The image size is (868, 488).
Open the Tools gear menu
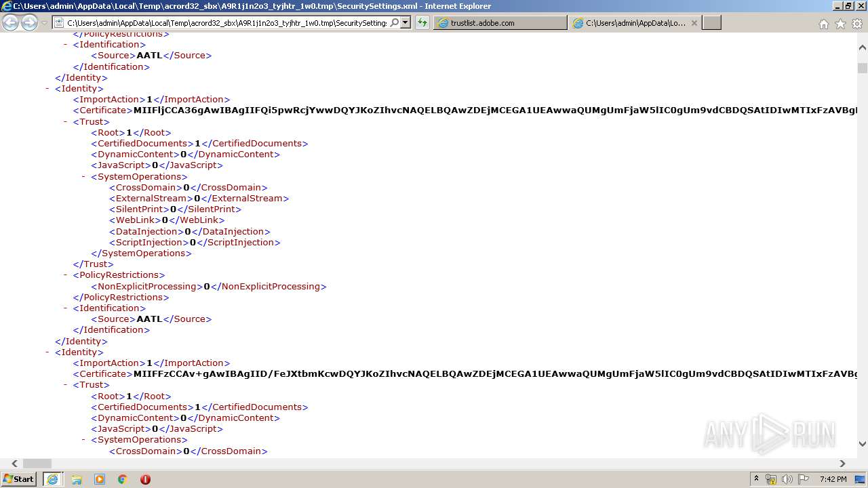coord(857,24)
